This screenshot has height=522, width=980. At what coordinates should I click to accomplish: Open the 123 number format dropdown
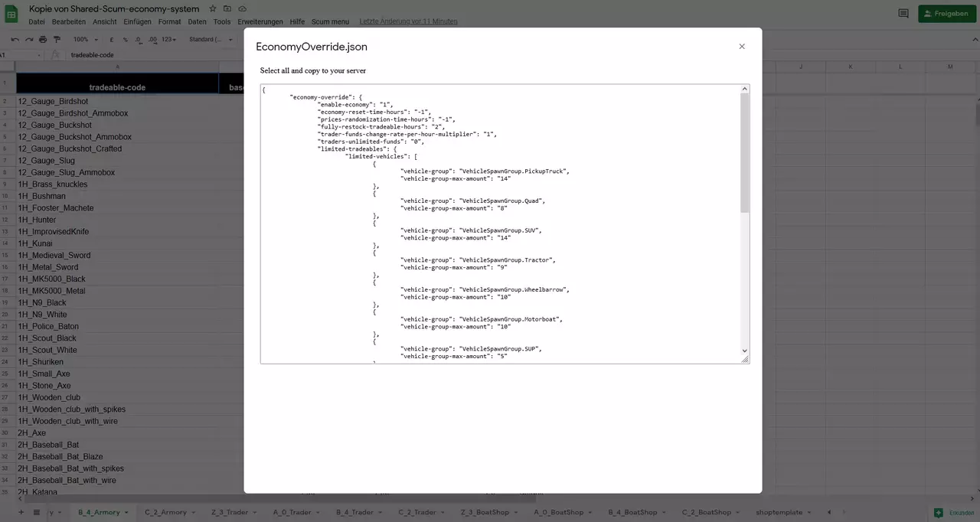click(x=168, y=39)
